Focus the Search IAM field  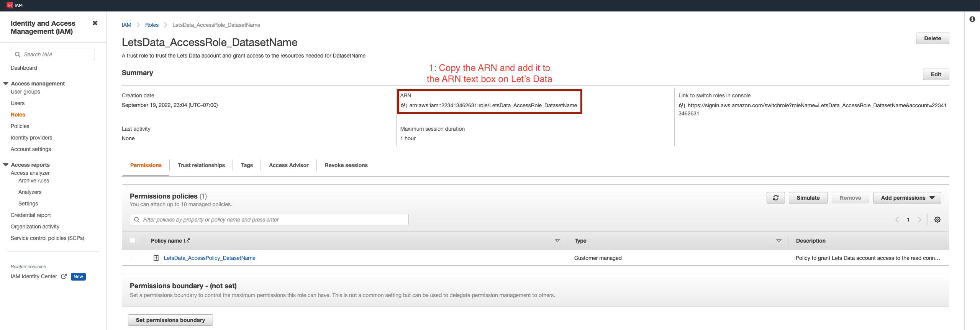pos(53,54)
